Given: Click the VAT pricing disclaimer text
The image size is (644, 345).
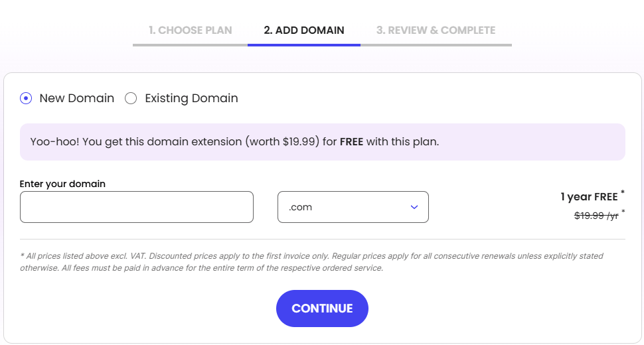Looking at the screenshot, I should pyautogui.click(x=312, y=262).
